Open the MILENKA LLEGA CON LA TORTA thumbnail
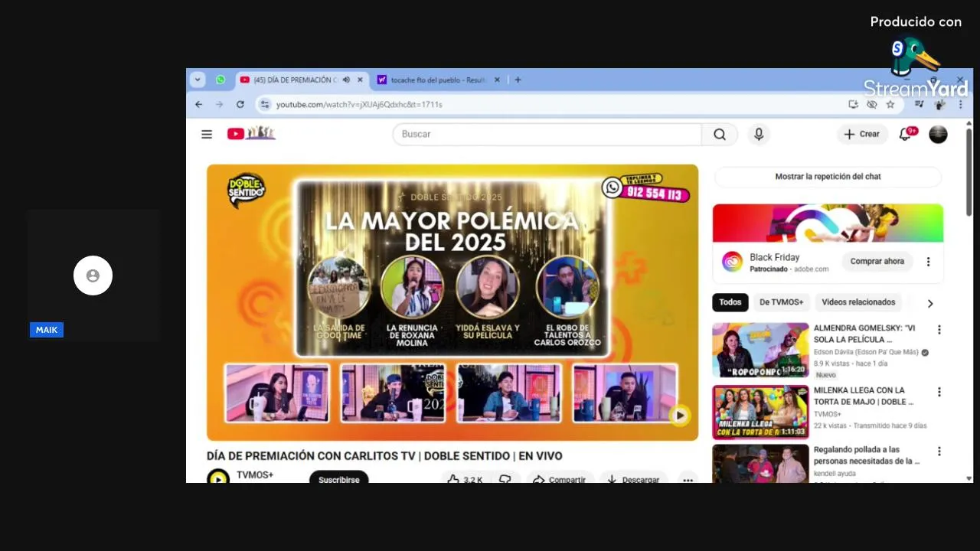980x551 pixels. click(x=760, y=412)
